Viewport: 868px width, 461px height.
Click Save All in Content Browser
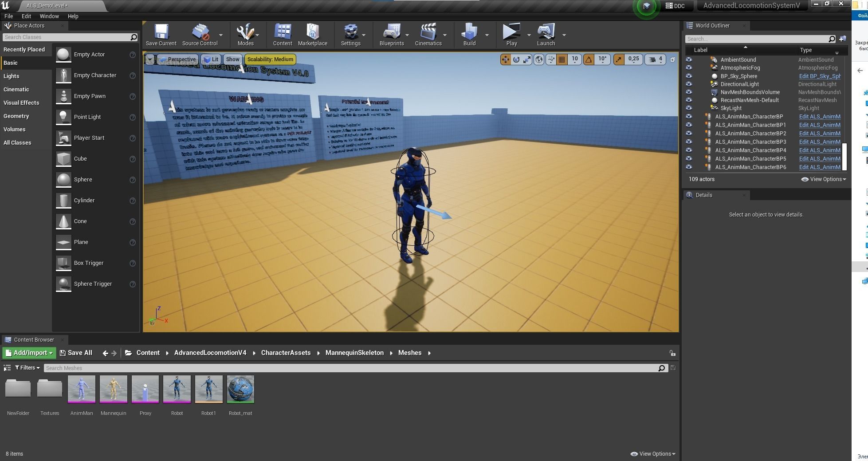(x=76, y=353)
